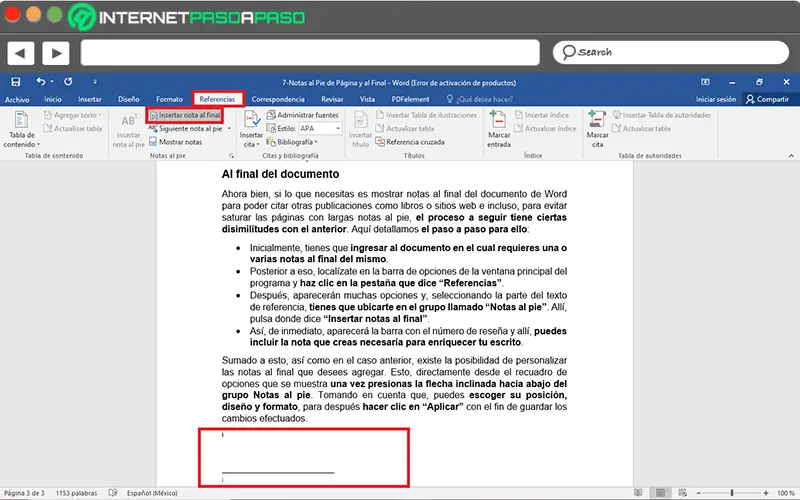Open the Estilo APA combo box
This screenshot has width=800, height=500.
point(320,129)
